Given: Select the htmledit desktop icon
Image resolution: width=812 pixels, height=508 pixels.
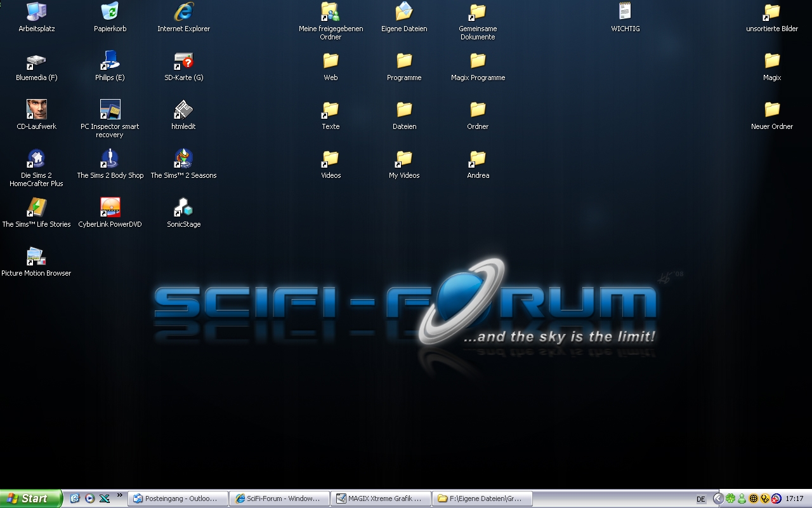Looking at the screenshot, I should 183,110.
